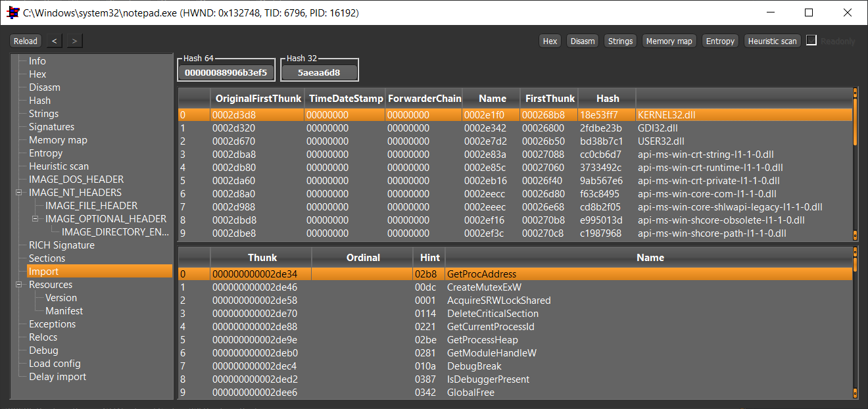
Task: Go forward with the > button
Action: tap(74, 41)
